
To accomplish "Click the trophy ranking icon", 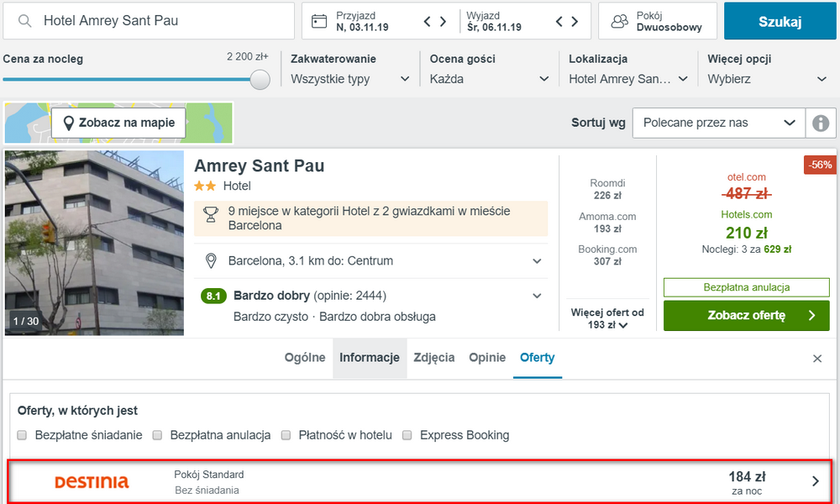I will pos(211,215).
